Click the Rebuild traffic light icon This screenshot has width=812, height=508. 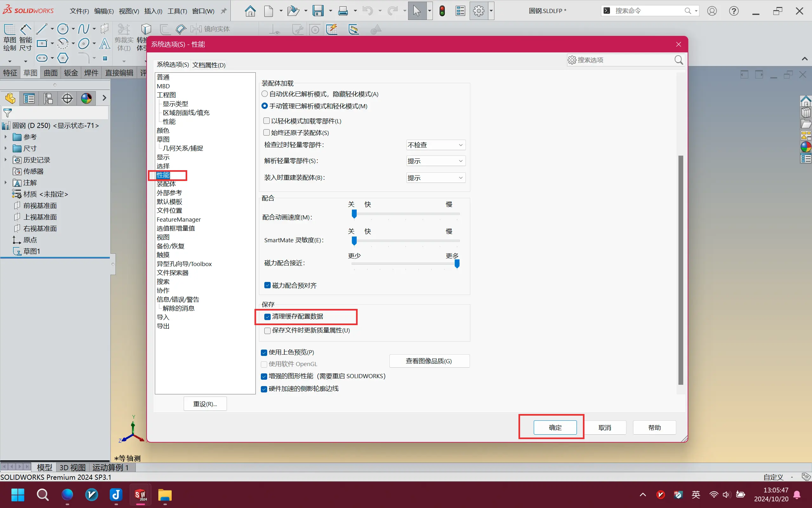click(x=442, y=11)
